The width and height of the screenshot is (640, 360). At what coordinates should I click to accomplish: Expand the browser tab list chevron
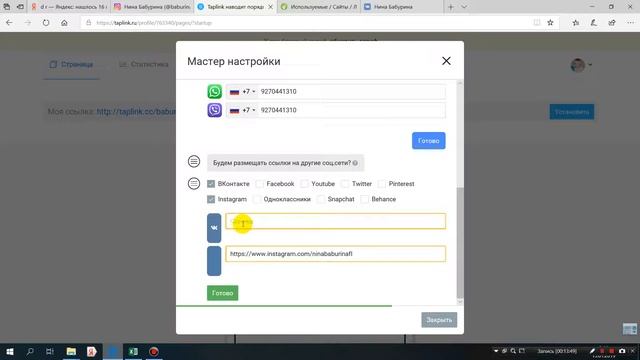[x=464, y=7]
